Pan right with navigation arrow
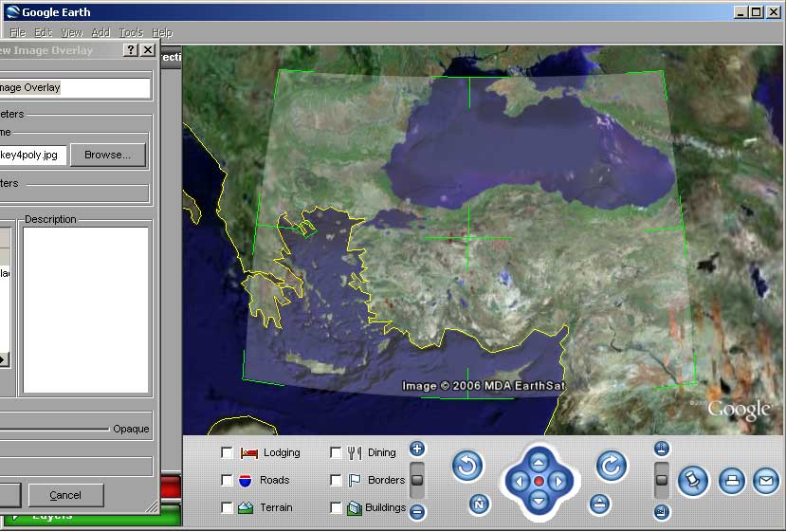Viewport: 786px width, 532px height. tap(558, 482)
